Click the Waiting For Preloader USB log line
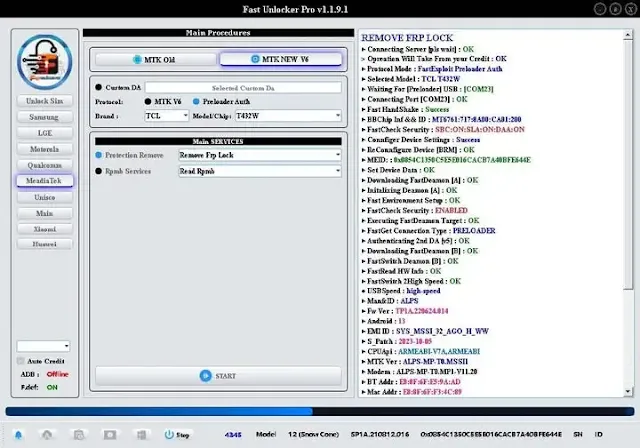The height and width of the screenshot is (448, 640). (x=427, y=89)
